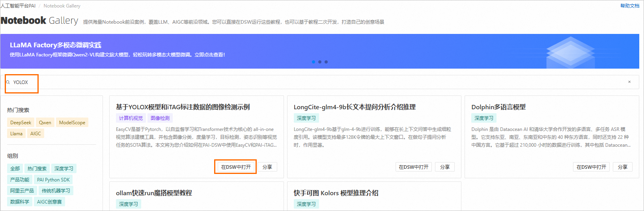Click 分享 on the Dolphin card

tap(623, 167)
